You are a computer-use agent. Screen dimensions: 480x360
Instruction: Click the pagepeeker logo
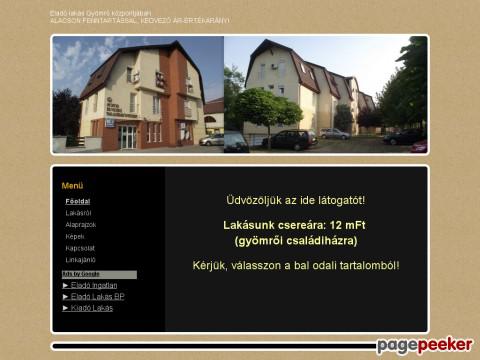click(x=425, y=345)
